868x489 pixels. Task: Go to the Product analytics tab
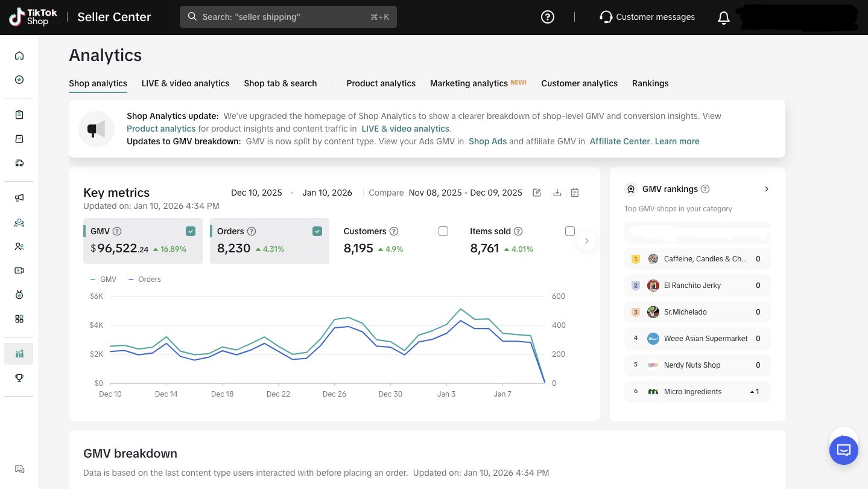pyautogui.click(x=381, y=83)
